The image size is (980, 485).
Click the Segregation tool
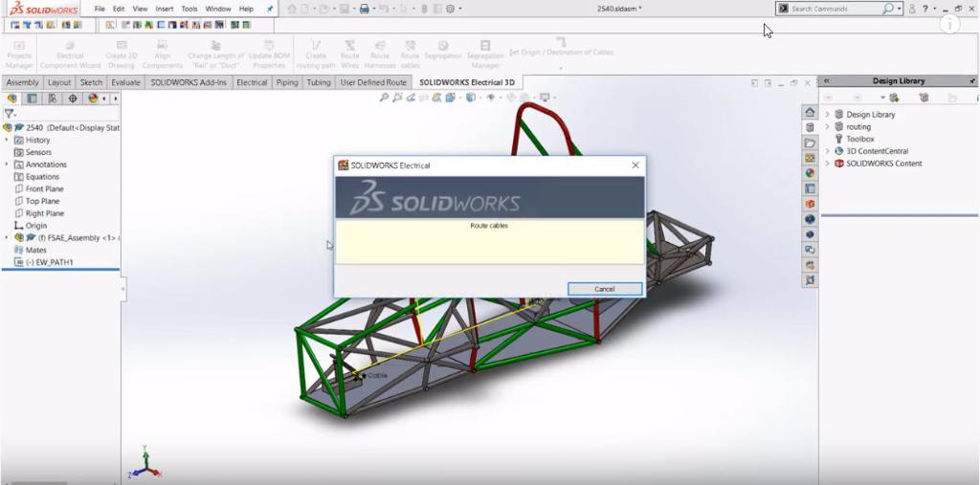click(x=442, y=50)
